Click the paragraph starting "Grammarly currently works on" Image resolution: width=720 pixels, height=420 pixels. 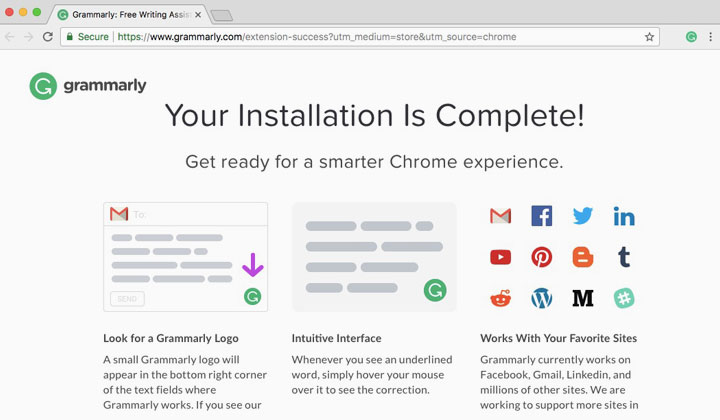point(559,382)
